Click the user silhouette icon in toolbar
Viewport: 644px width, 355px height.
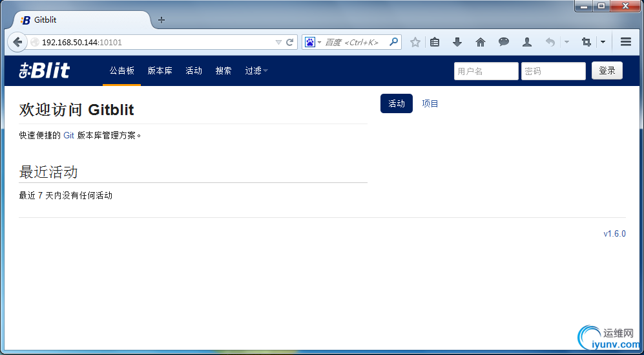527,42
